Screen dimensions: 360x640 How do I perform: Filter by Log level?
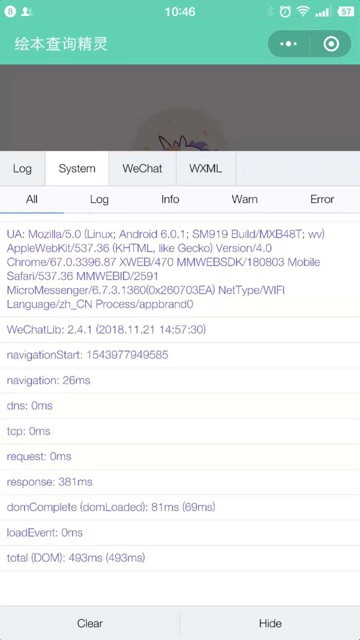click(99, 199)
